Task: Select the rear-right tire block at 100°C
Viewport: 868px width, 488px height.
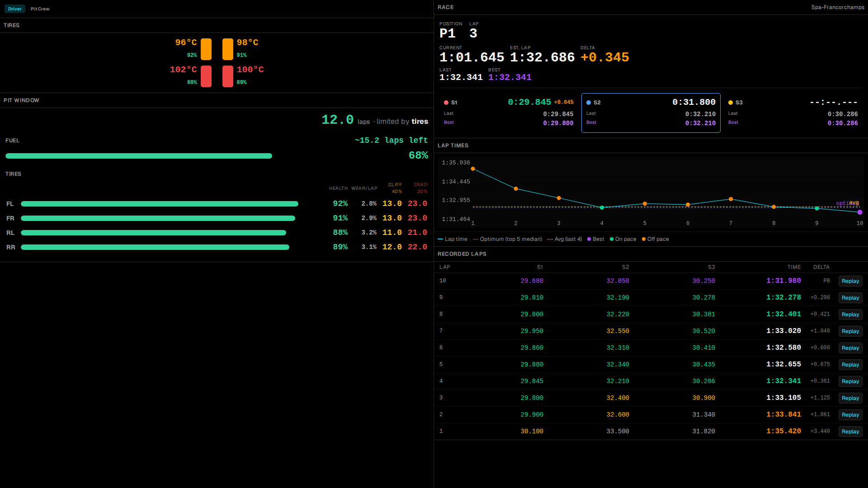Action: click(228, 76)
